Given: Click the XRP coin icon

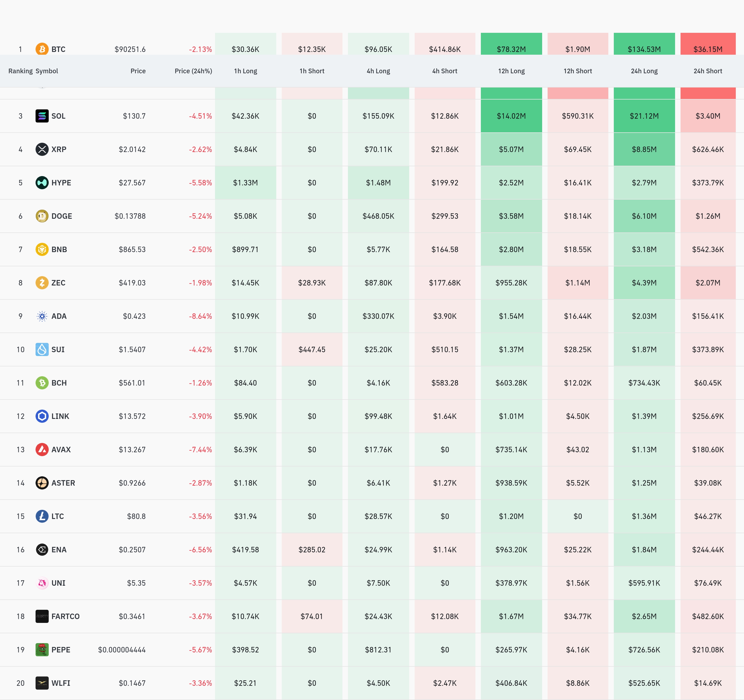Looking at the screenshot, I should 42,149.
